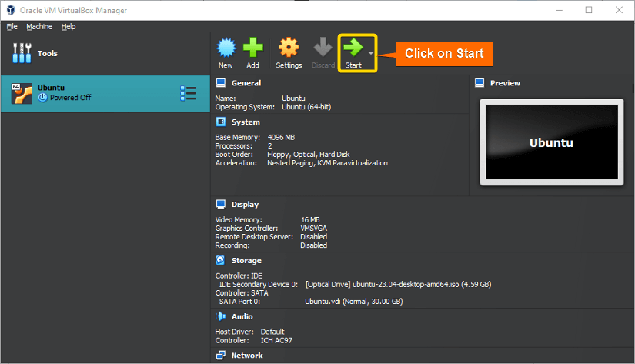
Task: Open the Machine menu
Action: [x=39, y=27]
